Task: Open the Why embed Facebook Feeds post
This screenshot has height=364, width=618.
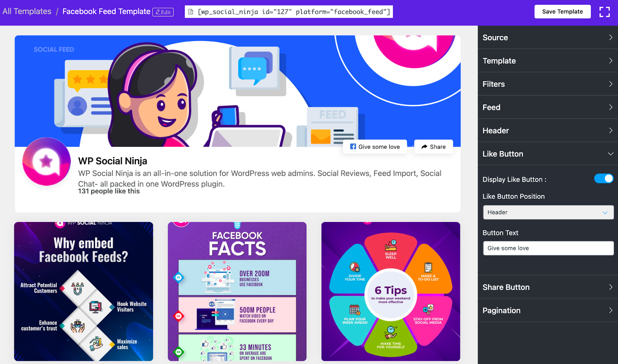Action: click(x=84, y=291)
